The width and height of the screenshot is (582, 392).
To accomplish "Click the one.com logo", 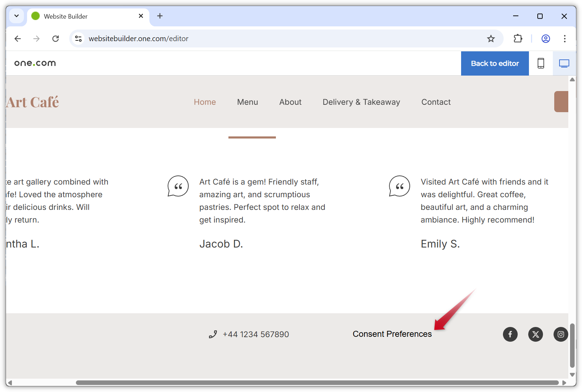I will pos(35,63).
